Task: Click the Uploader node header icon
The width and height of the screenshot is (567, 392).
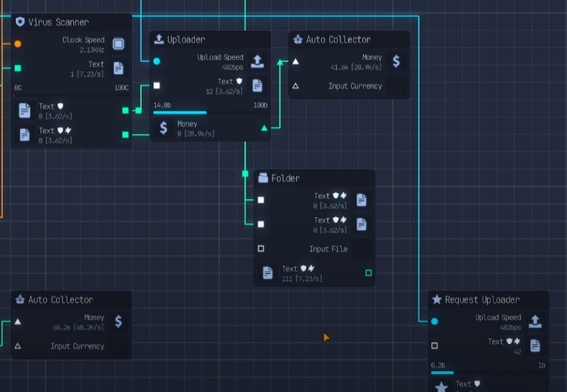Action: tap(159, 39)
